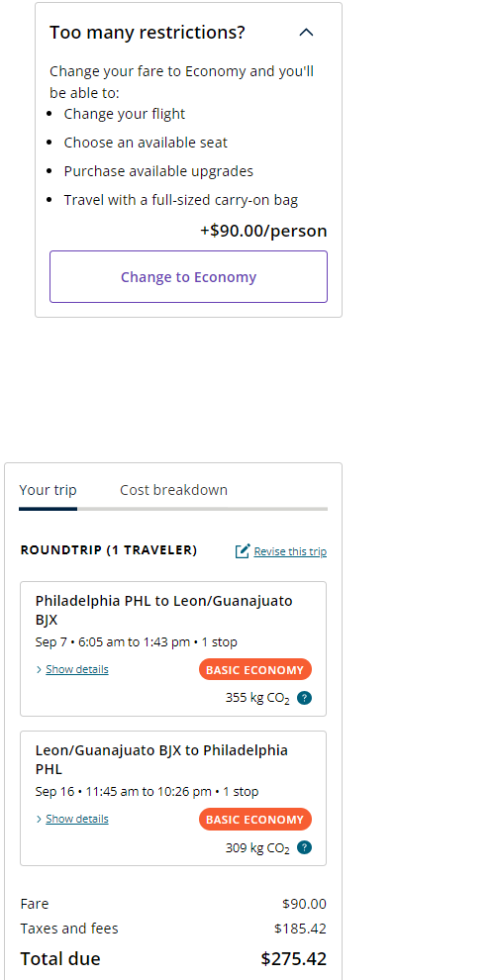
Task: Click the 355 kg CO2 help icon
Action: tap(304, 698)
